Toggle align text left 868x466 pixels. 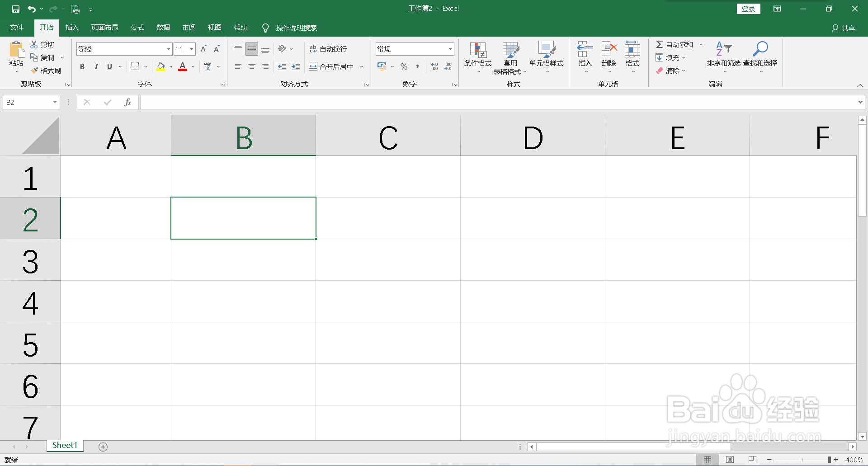[238, 66]
